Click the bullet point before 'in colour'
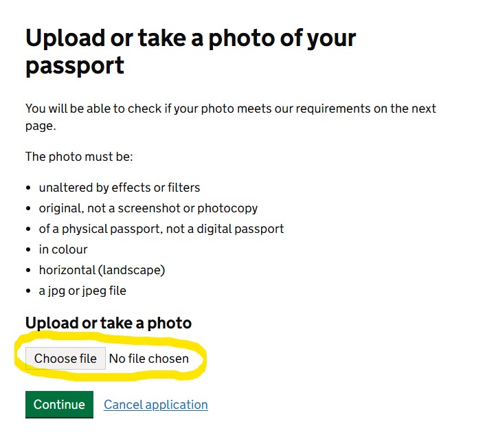The width and height of the screenshot is (496, 448). click(28, 249)
